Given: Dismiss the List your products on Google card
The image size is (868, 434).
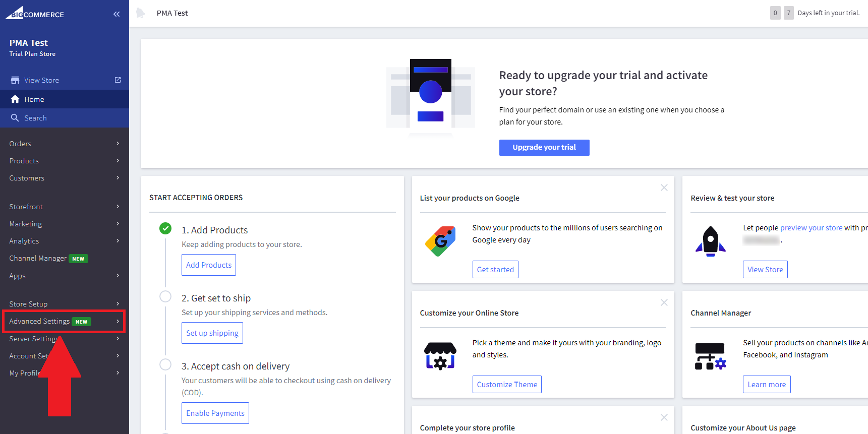Looking at the screenshot, I should (x=664, y=188).
